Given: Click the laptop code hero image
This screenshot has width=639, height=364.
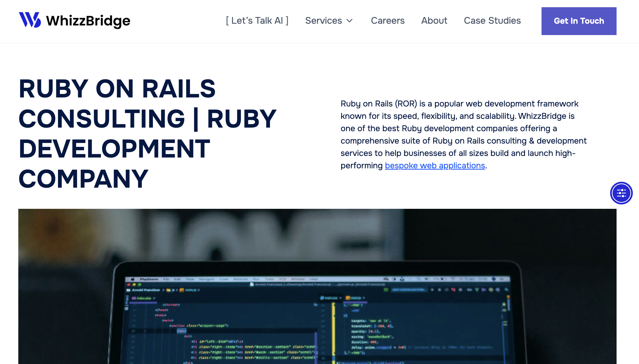Looking at the screenshot, I should [317, 286].
